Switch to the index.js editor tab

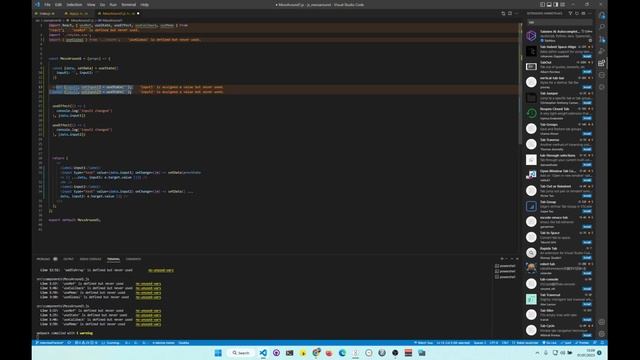(x=47, y=13)
